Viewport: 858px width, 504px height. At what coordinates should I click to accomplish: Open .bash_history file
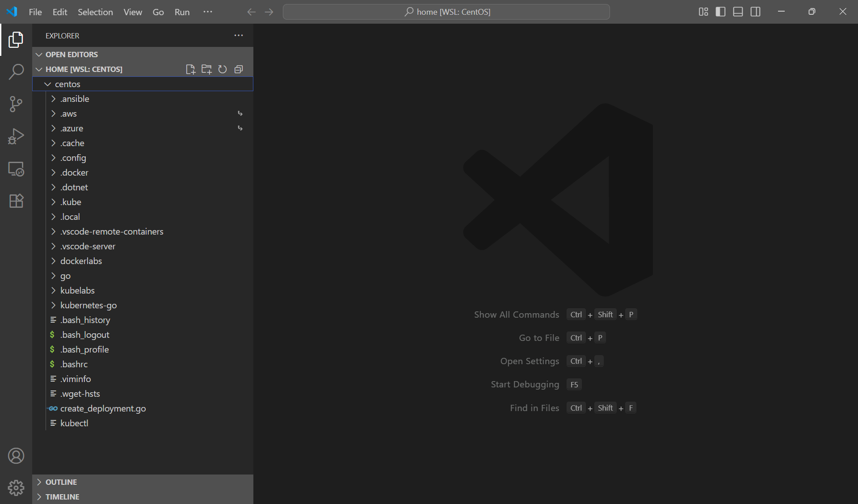(143, 320)
